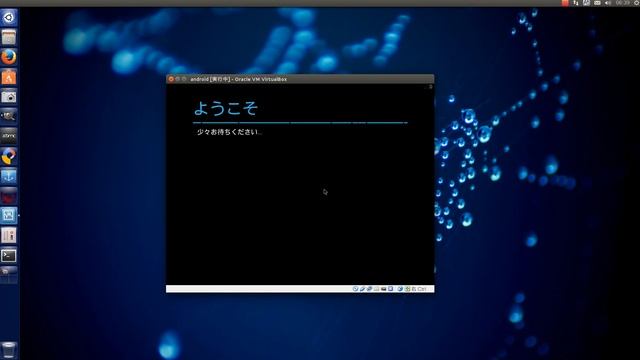Screen dimensions: 640x360
Task: Click the ようこそ welcome heading
Action: point(226,108)
